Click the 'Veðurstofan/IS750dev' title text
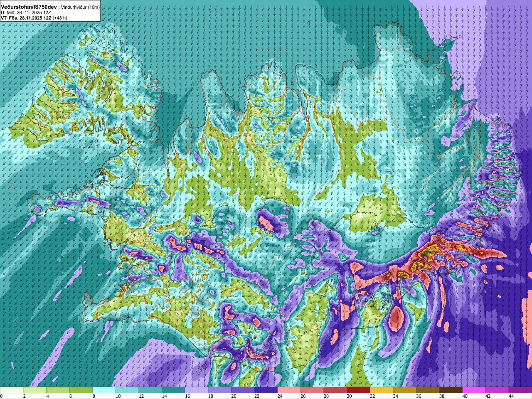Screen dimensions: 532x399 (x=29, y=7)
